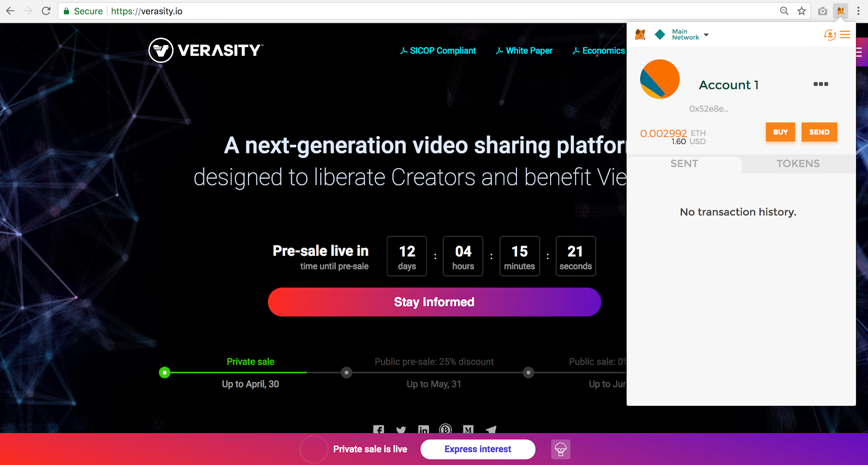Image resolution: width=868 pixels, height=465 pixels.
Task: Click the green Secure padlock icon
Action: point(66,11)
